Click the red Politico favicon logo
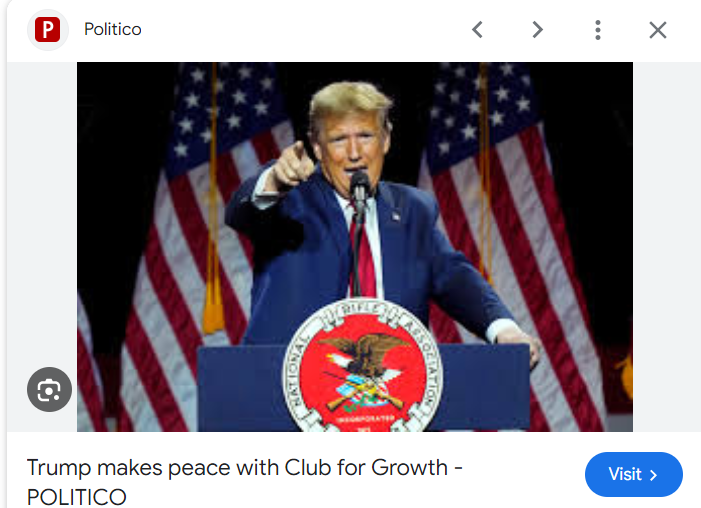Viewport: 701px width, 508px height. 47,30
